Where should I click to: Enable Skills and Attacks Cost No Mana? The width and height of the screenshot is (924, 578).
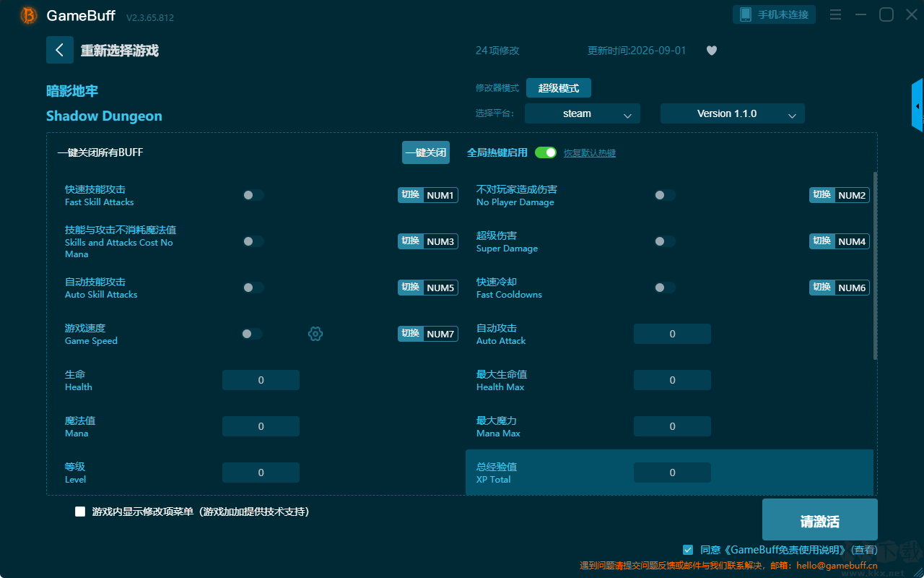[253, 241]
